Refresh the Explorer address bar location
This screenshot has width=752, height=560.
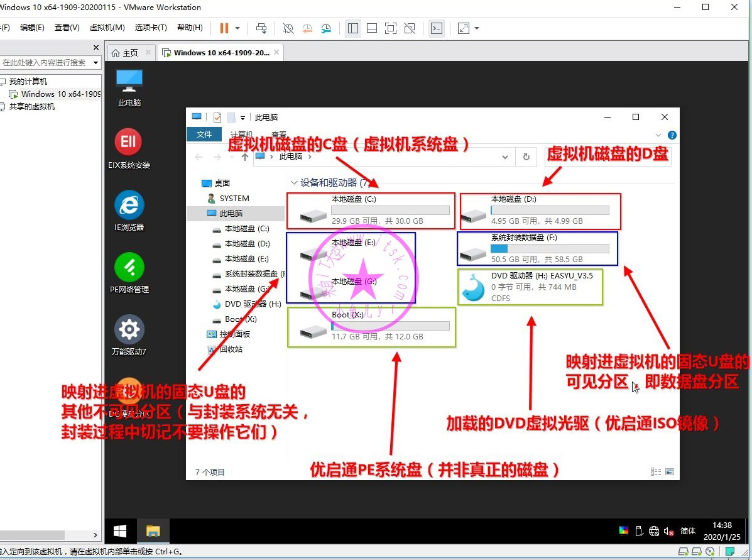[526, 157]
